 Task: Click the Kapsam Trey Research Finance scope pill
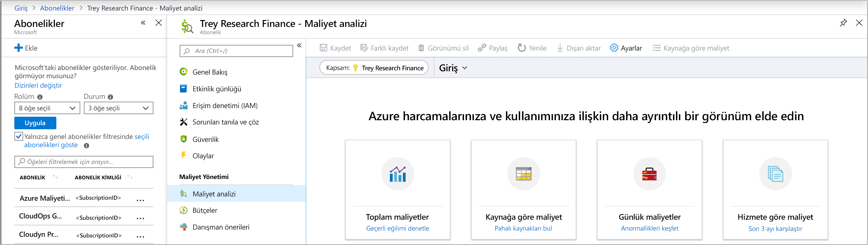click(374, 68)
